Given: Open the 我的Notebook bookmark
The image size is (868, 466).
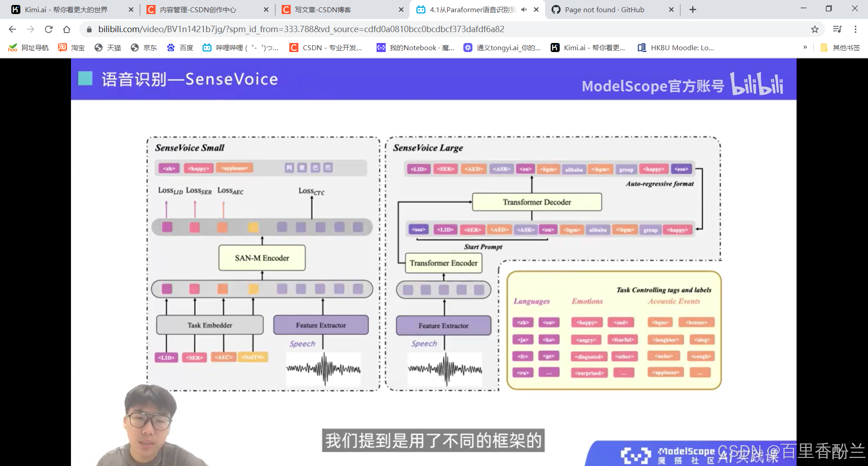Looking at the screenshot, I should click(x=416, y=48).
